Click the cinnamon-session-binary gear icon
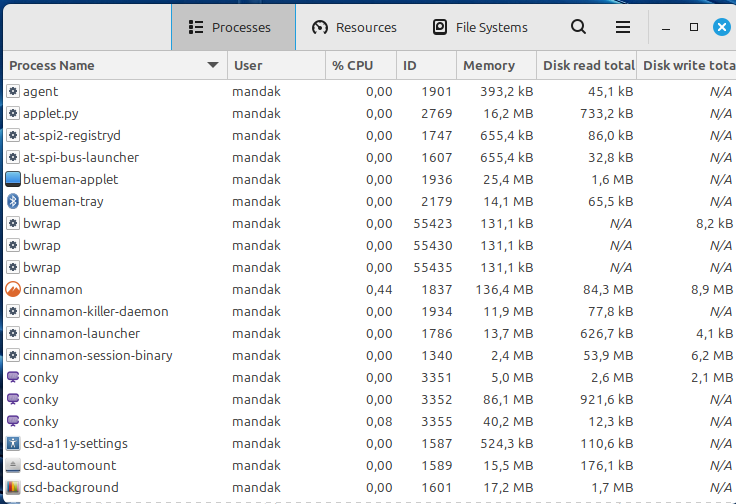This screenshot has width=736, height=504. tap(13, 355)
